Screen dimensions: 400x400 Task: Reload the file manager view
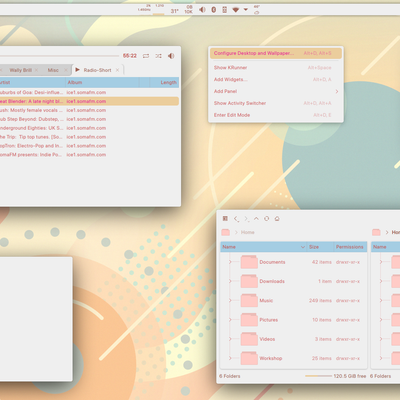(x=267, y=219)
